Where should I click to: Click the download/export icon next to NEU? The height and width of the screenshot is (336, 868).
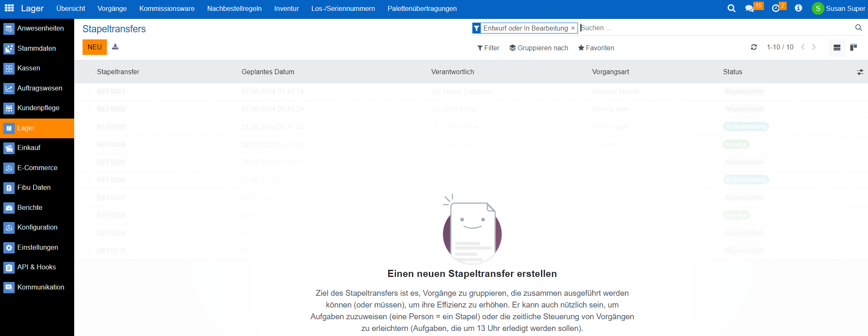point(115,47)
